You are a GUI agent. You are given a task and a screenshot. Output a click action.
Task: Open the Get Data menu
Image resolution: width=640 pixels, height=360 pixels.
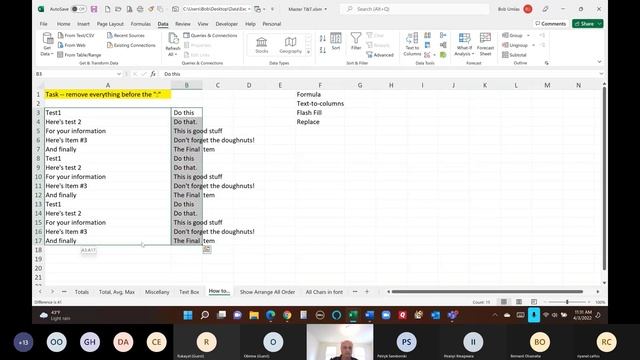click(x=47, y=44)
